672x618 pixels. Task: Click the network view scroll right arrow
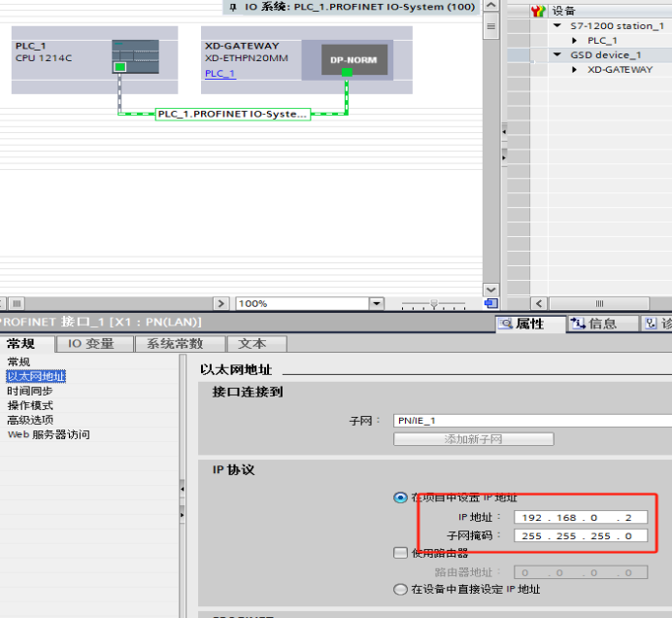(x=220, y=303)
